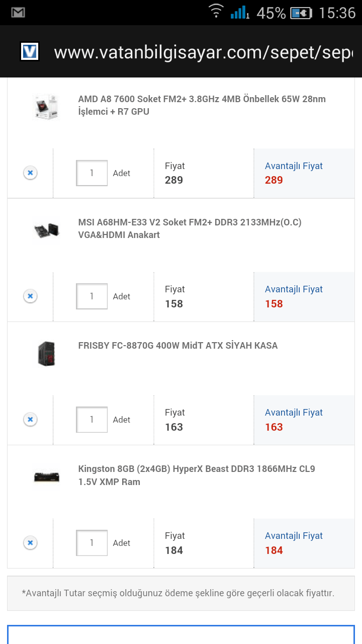Tap the browser URL address bar
Screen dimensions: 362x644
[x=201, y=52]
